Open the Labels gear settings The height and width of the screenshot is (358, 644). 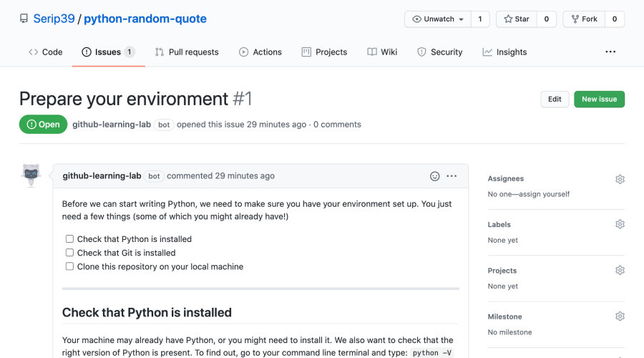(x=620, y=225)
